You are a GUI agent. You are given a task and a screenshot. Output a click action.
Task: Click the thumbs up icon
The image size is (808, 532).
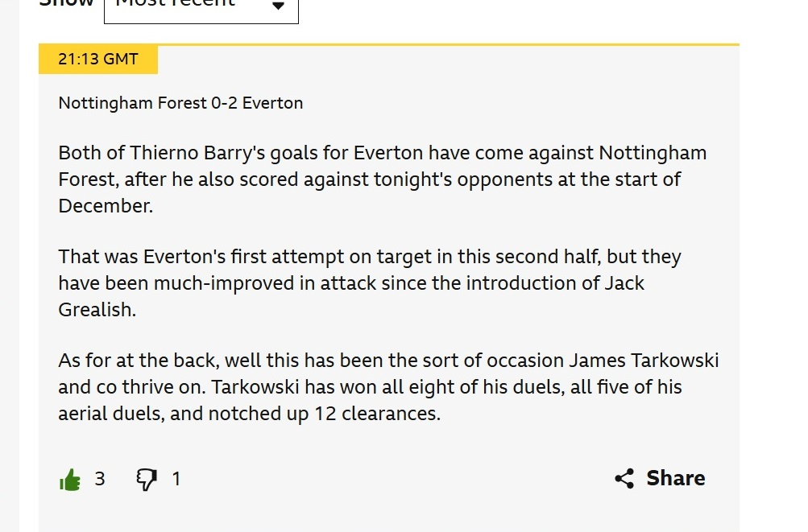70,480
